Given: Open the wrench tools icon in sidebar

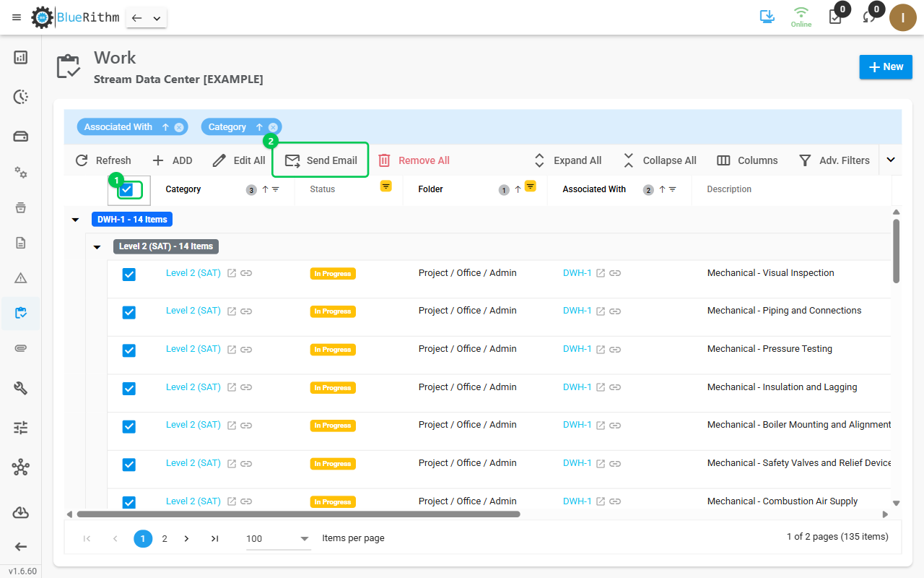Looking at the screenshot, I should [x=21, y=388].
